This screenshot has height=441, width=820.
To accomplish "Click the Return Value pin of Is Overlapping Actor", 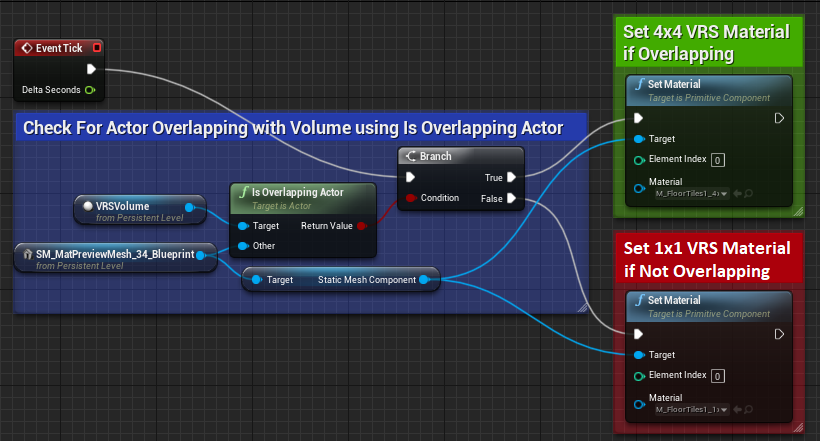I will pyautogui.click(x=362, y=226).
